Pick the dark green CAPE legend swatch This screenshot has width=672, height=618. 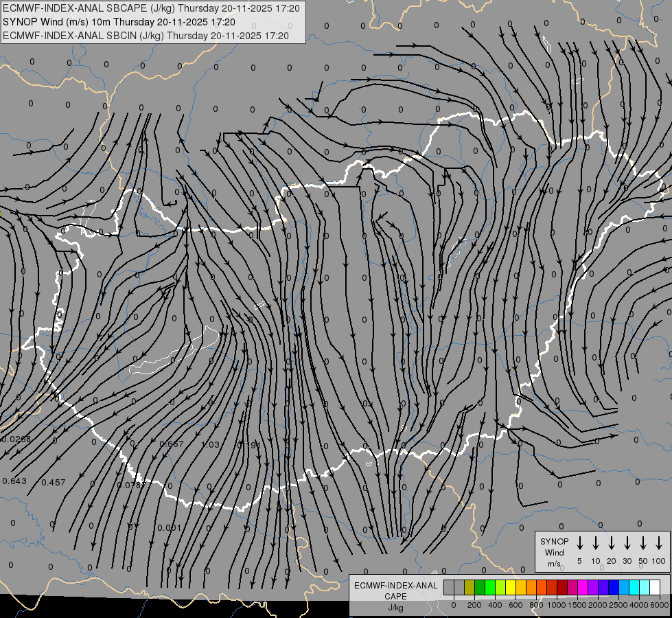[x=480, y=588]
